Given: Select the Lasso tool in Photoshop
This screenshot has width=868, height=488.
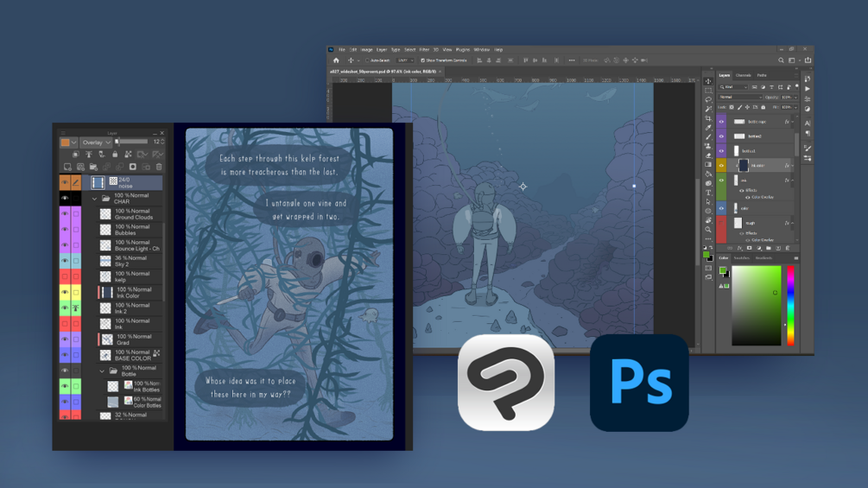Looking at the screenshot, I should tap(708, 99).
